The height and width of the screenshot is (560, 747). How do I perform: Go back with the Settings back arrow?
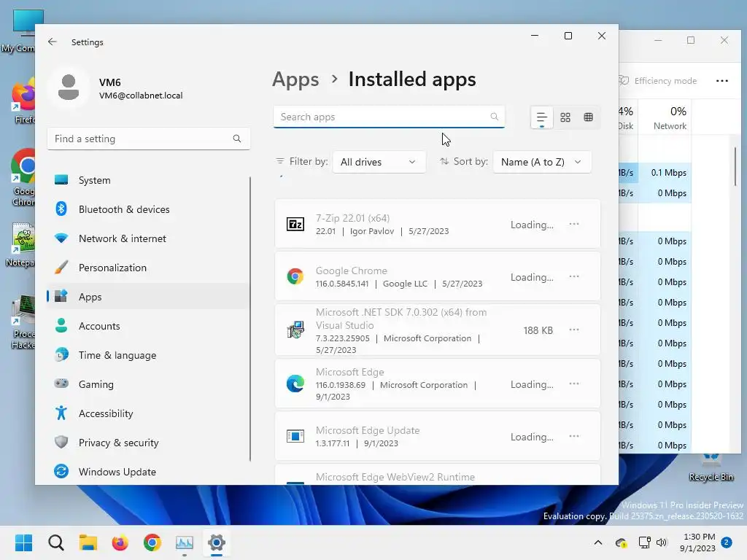[53, 42]
